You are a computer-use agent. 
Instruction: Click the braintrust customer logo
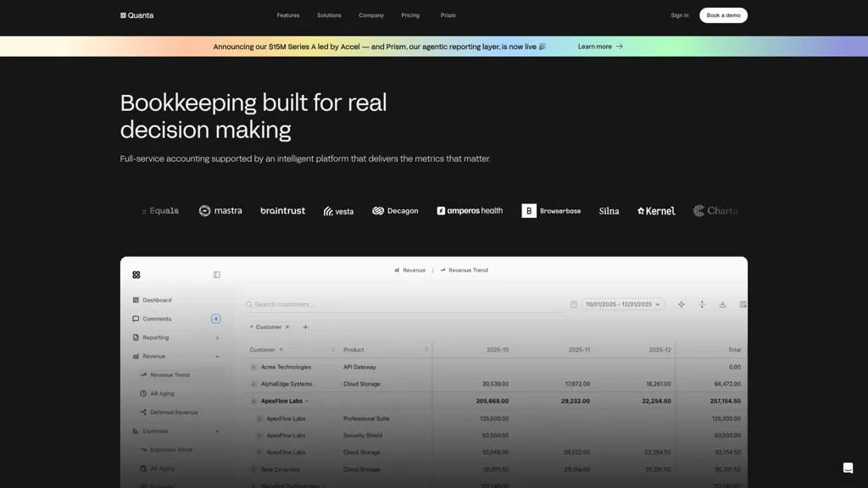(x=282, y=211)
